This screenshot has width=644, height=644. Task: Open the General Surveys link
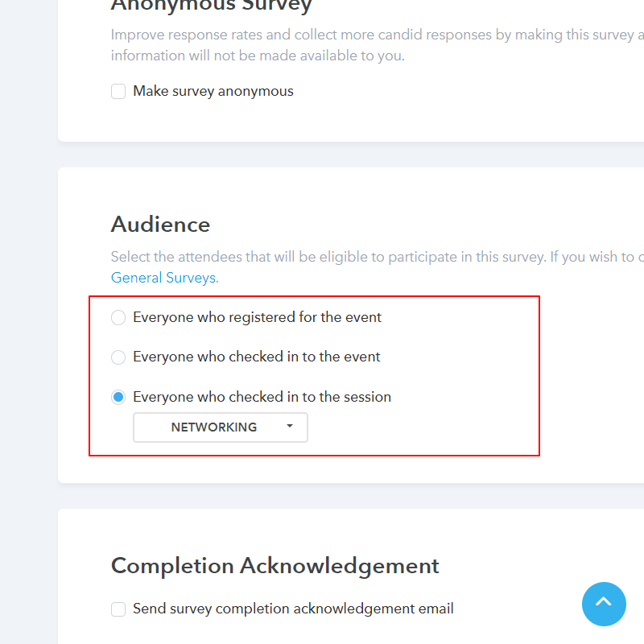pos(164,278)
